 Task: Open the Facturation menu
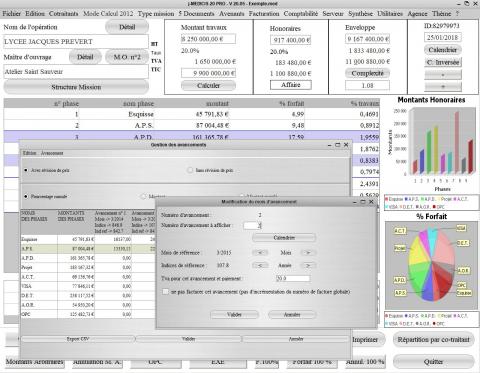[x=264, y=14]
